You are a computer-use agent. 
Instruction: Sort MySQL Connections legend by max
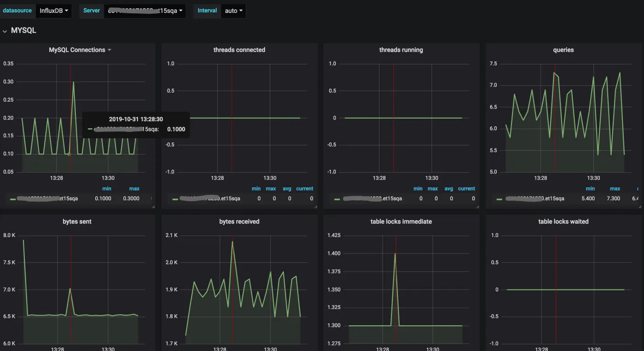[134, 188]
